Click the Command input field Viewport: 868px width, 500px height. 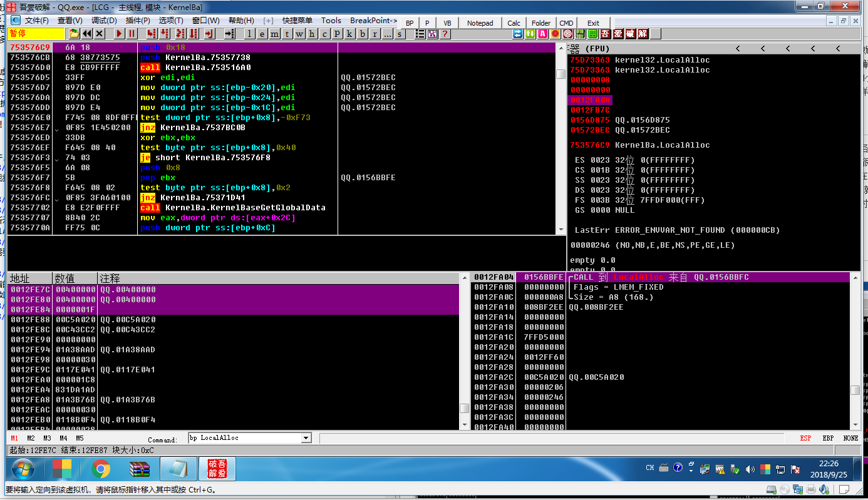click(245, 438)
